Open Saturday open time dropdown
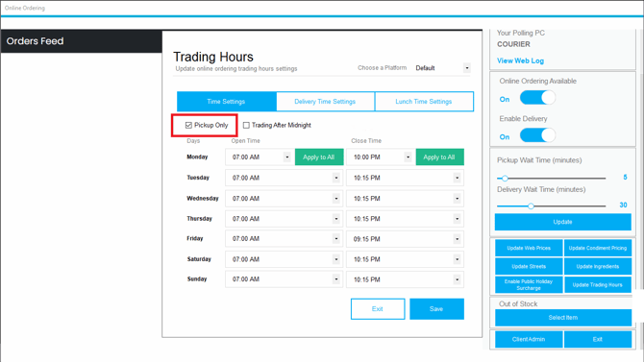The image size is (644, 362). click(336, 259)
